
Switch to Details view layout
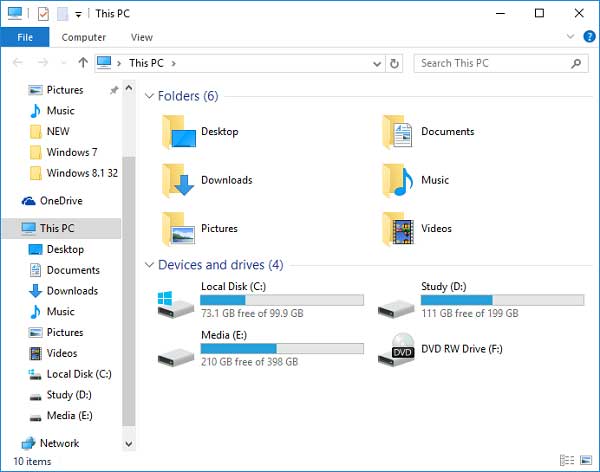[567, 460]
